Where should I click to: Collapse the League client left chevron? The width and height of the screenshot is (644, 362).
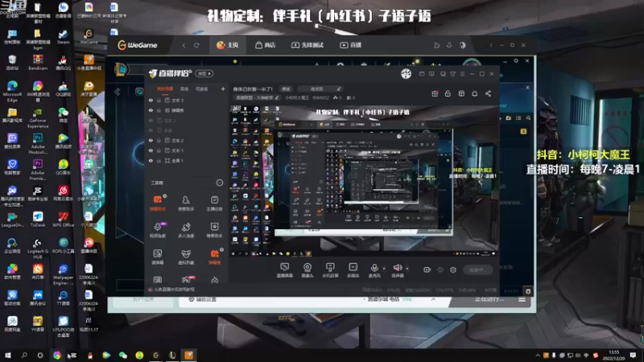pos(118,92)
